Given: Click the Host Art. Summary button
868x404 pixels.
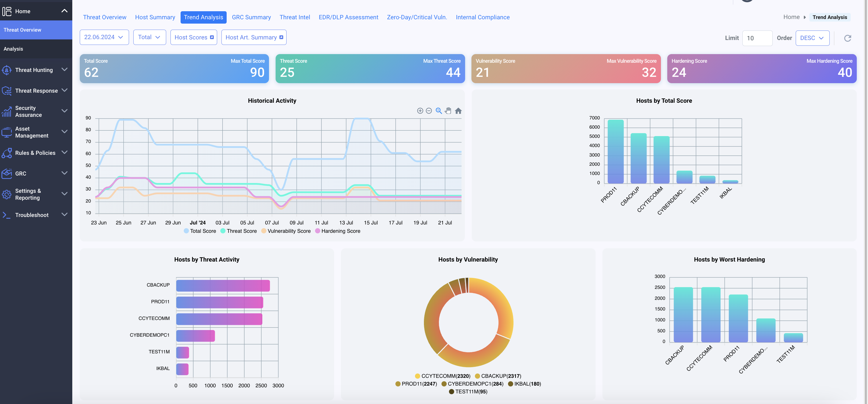Looking at the screenshot, I should point(254,37).
